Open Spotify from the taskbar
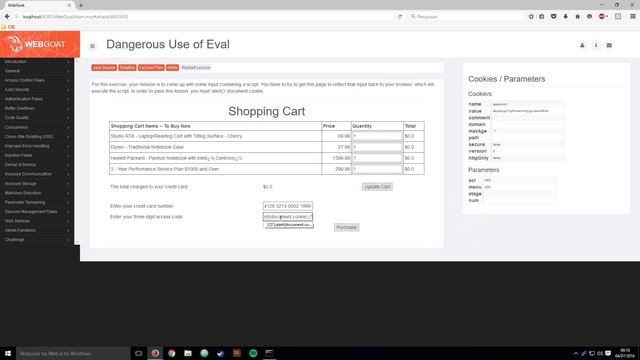 [x=253, y=353]
